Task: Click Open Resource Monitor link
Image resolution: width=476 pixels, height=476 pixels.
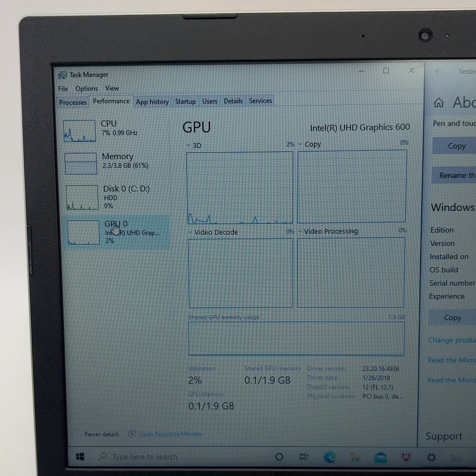Action: click(171, 434)
